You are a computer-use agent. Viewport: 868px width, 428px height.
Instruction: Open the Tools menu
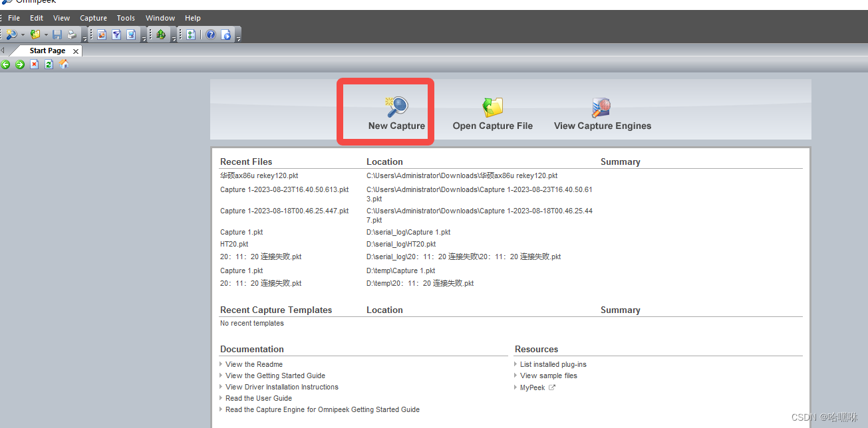[126, 18]
